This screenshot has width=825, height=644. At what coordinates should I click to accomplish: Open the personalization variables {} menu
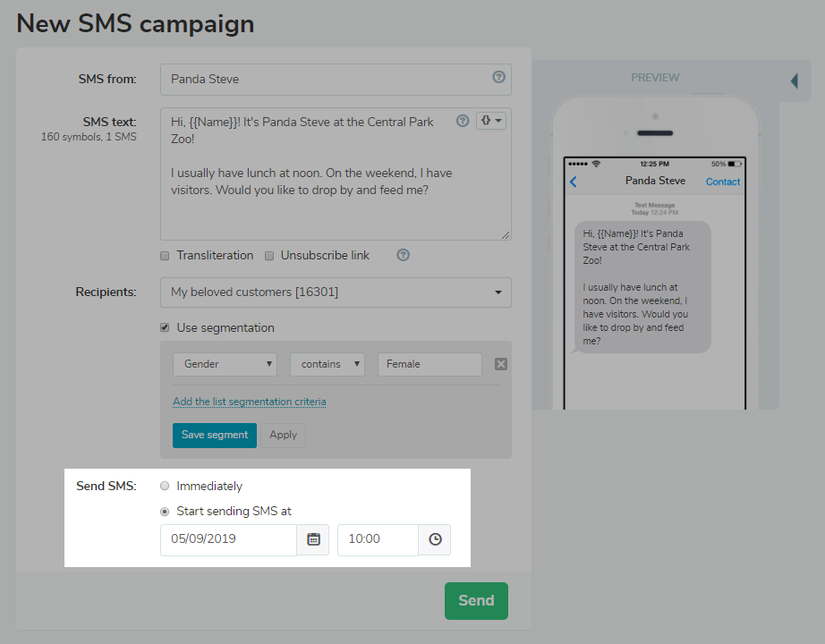pyautogui.click(x=490, y=119)
